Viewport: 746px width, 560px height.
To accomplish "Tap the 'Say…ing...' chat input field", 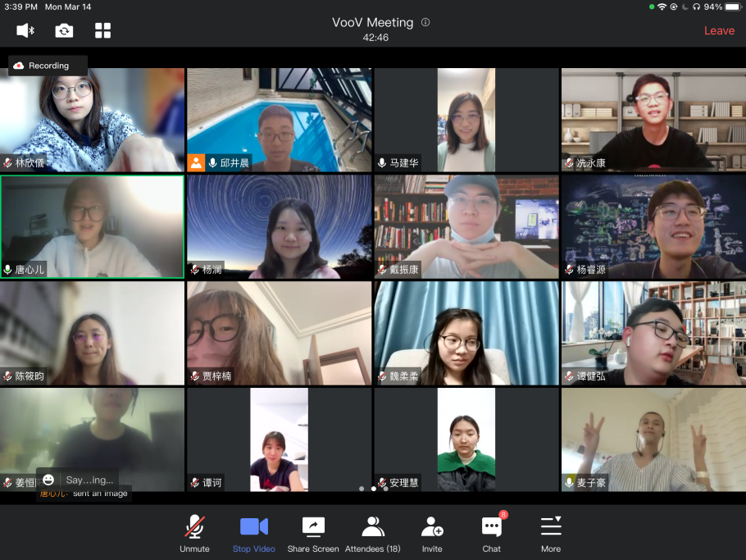I will point(89,480).
